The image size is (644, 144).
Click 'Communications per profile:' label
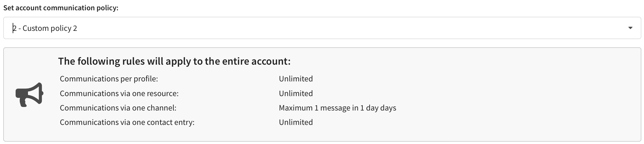pos(109,79)
